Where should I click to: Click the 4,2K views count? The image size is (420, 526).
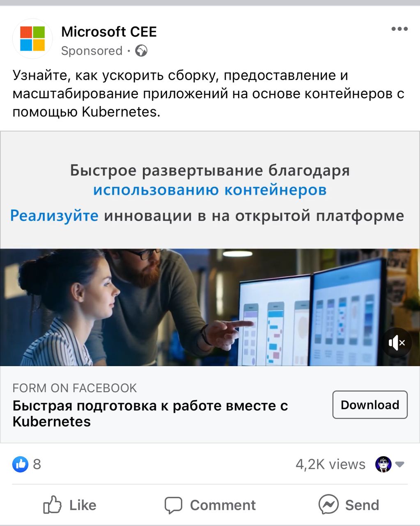click(330, 464)
